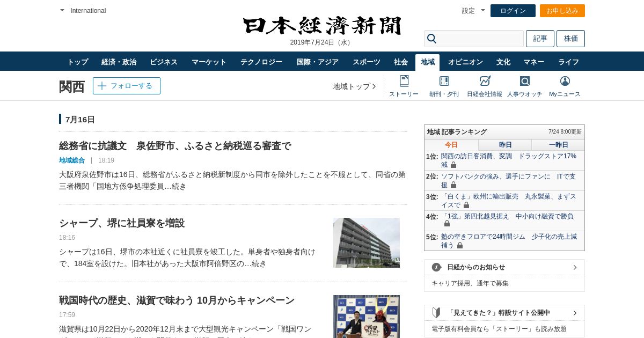Open the 国際・アジア menu
The width and height of the screenshot is (644, 338).
(x=318, y=62)
